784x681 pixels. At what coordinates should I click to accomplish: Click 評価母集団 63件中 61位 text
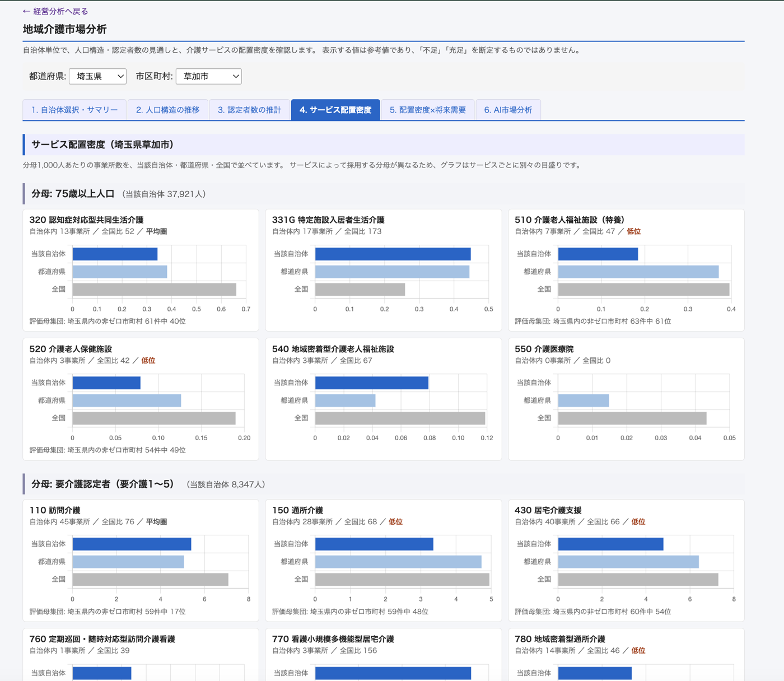click(x=593, y=321)
